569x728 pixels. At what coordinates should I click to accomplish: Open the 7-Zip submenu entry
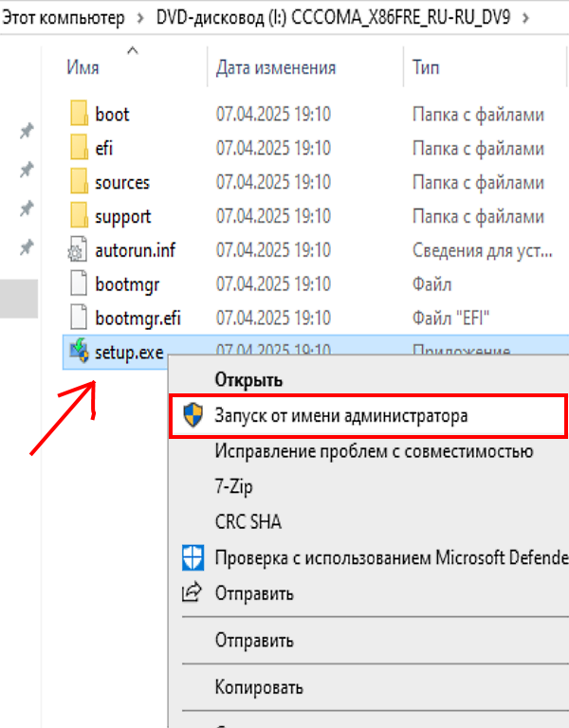(233, 486)
